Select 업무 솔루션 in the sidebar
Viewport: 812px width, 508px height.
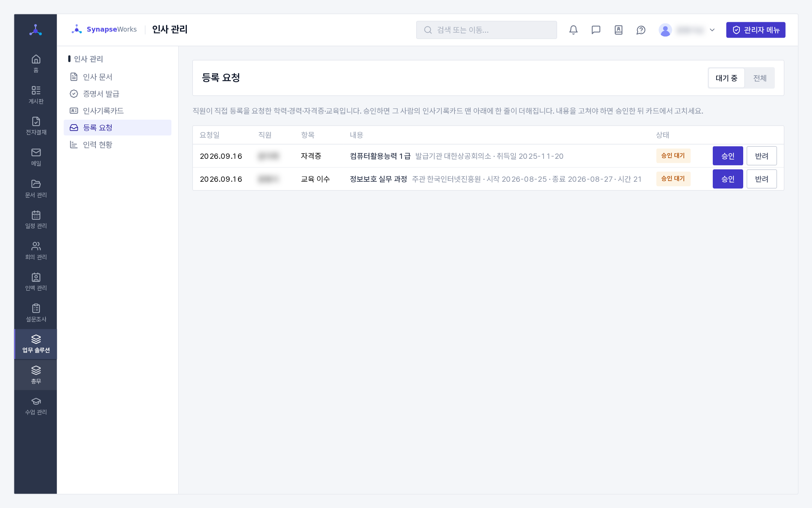pos(36,344)
